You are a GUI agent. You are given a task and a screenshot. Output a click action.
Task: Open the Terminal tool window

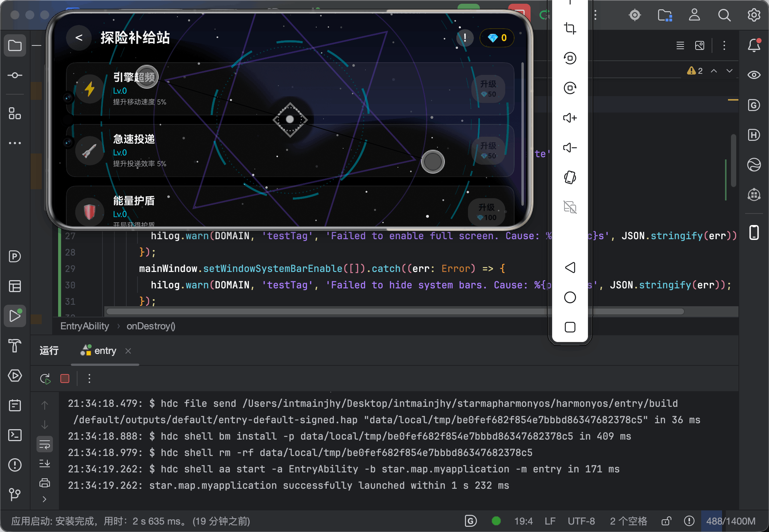pos(15,435)
